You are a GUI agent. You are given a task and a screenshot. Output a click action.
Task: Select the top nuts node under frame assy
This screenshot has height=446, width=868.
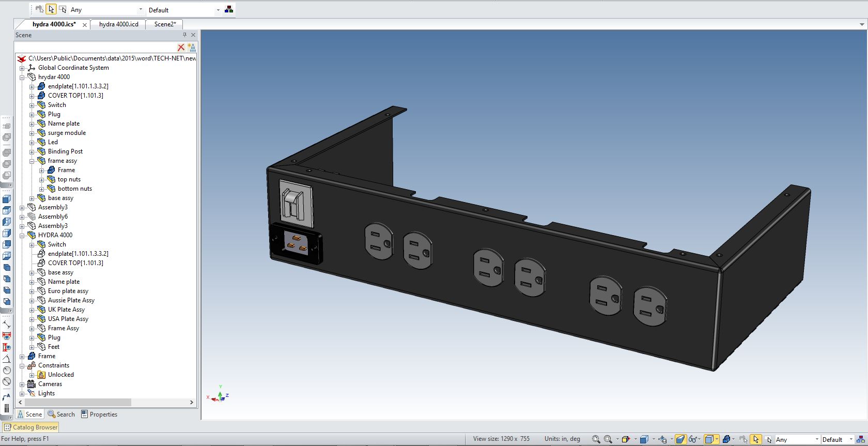pyautogui.click(x=69, y=179)
